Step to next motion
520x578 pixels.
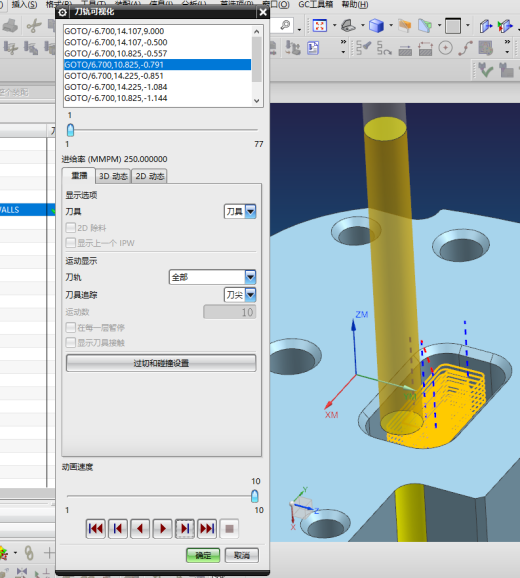tap(185, 529)
